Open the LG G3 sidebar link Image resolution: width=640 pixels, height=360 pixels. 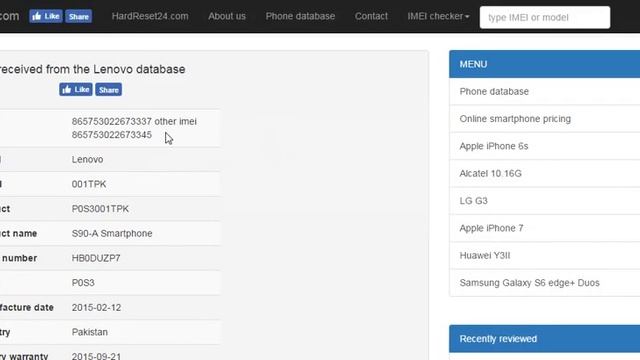point(473,201)
